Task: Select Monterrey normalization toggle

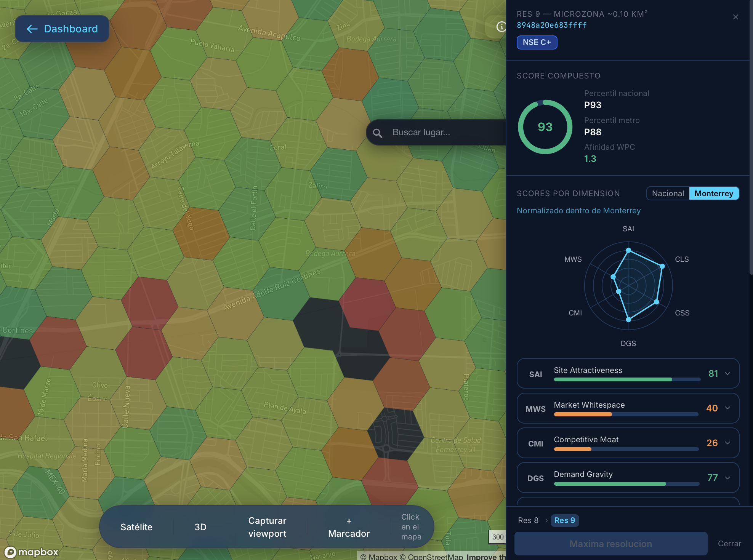Action: pyautogui.click(x=713, y=194)
